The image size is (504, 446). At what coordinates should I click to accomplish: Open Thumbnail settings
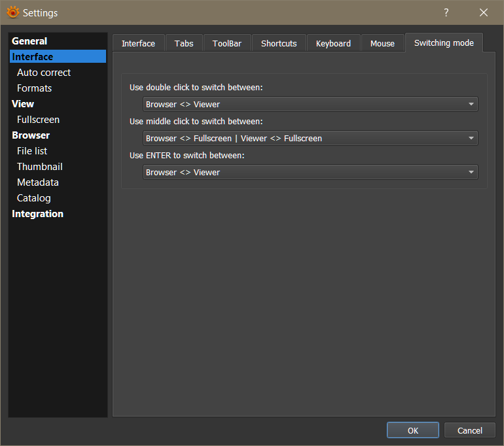pos(40,167)
